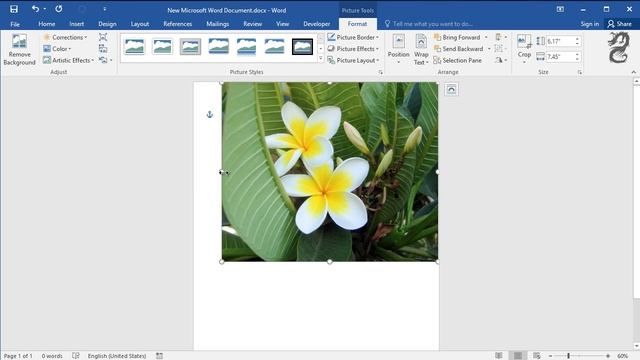
Task: Click the Remove Background tool
Action: point(19,50)
